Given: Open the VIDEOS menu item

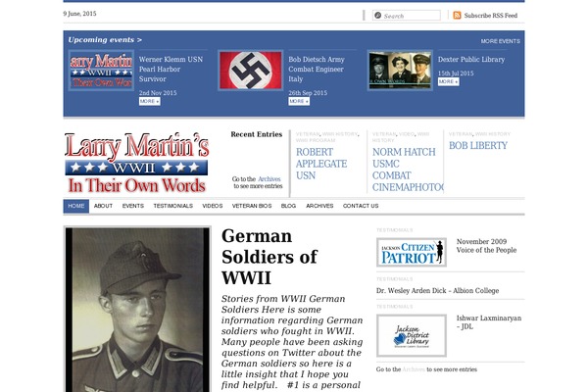Looking at the screenshot, I should [x=213, y=206].
